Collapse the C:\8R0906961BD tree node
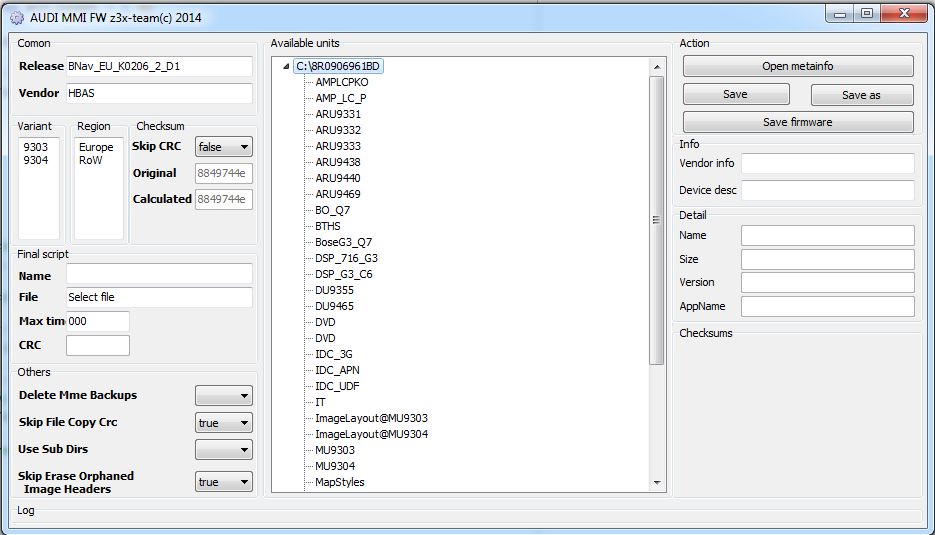This screenshot has height=535, width=935. click(x=286, y=67)
